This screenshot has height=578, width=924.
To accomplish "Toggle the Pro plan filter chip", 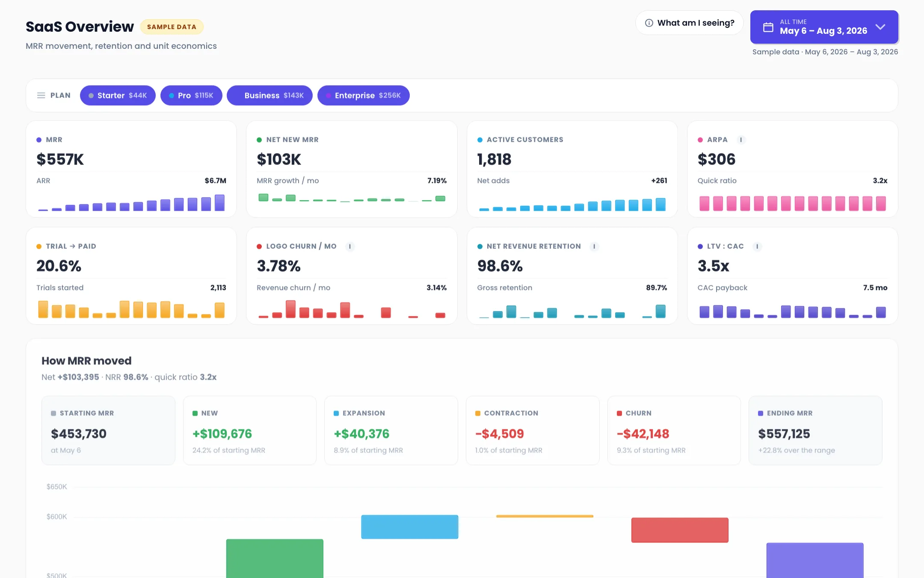I will pos(191,95).
